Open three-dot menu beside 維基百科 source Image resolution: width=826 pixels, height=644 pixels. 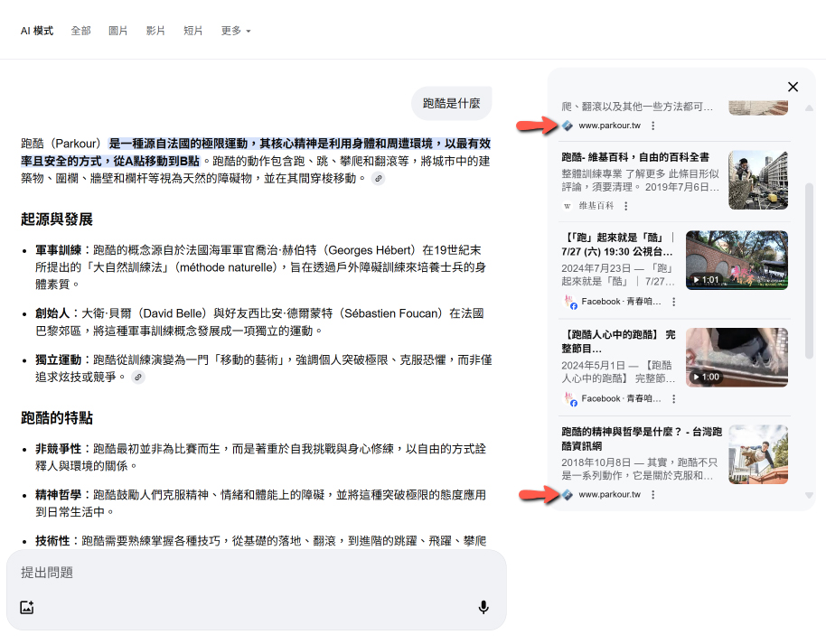625,206
